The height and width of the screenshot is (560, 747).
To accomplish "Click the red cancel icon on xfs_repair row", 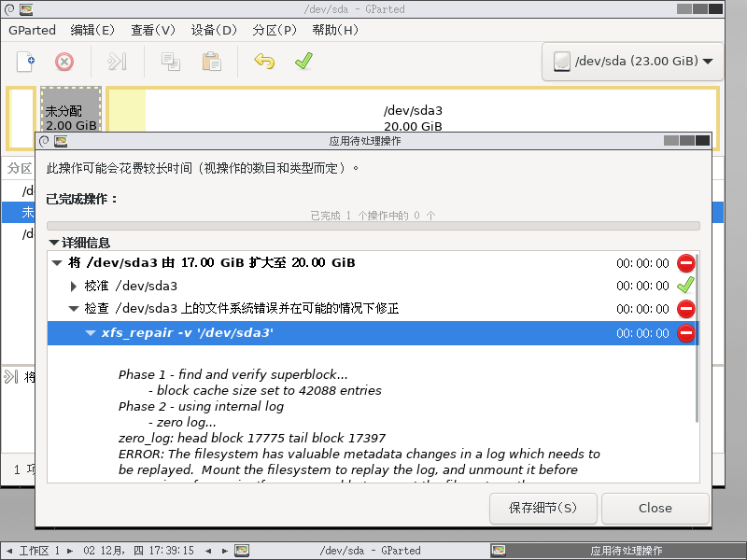I will [x=686, y=332].
